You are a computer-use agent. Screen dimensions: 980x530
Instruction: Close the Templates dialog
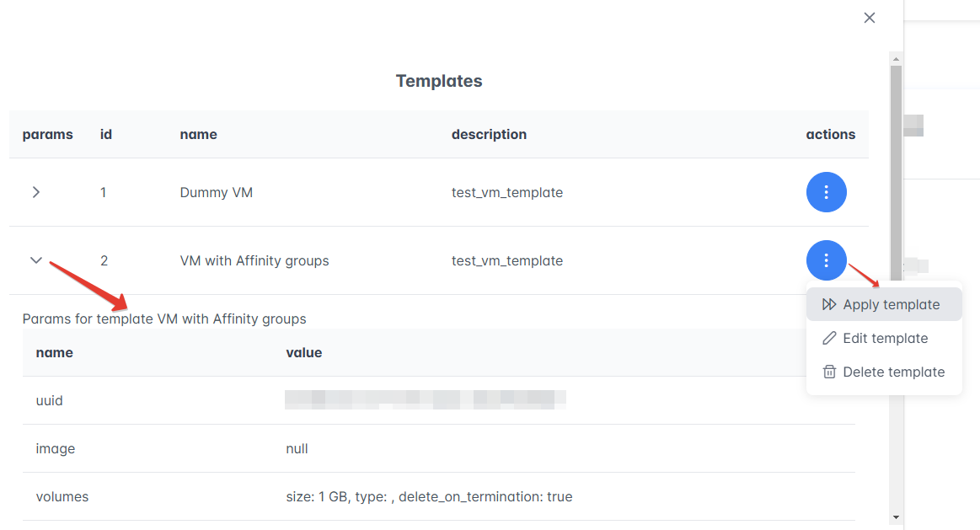pos(870,18)
